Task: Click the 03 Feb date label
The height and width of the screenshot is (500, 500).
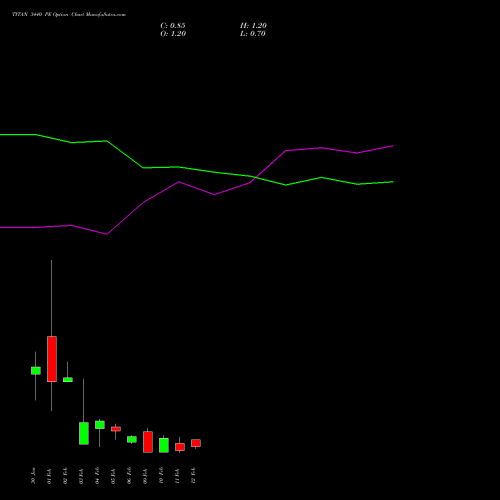Action: coord(81,476)
